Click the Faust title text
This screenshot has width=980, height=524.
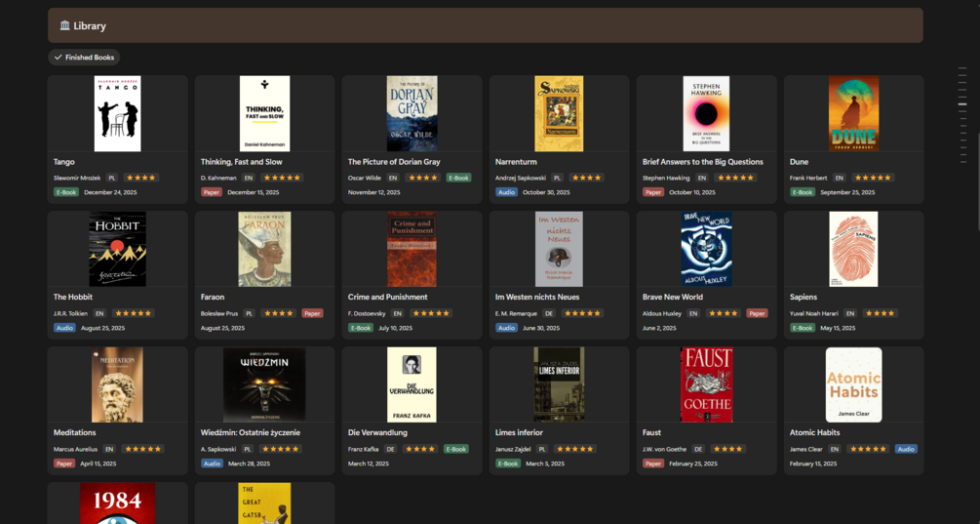pyautogui.click(x=652, y=432)
